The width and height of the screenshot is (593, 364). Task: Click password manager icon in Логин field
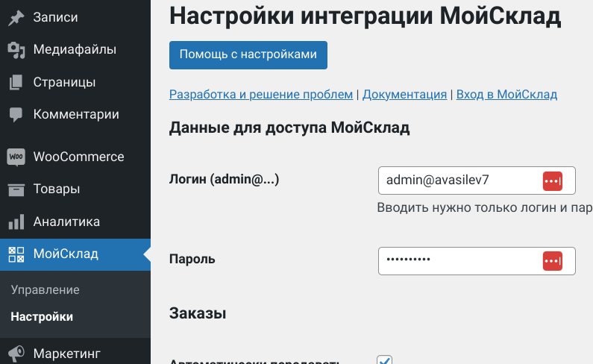coord(553,181)
